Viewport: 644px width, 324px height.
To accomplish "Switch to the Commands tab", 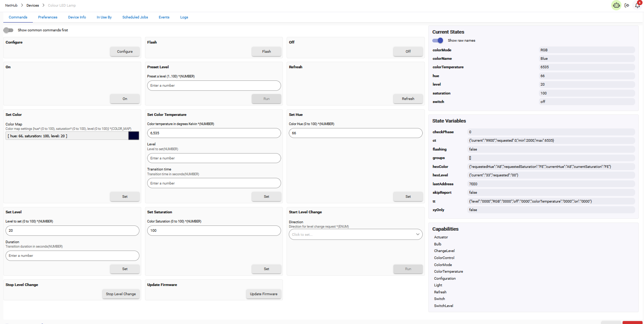I will pos(18,17).
